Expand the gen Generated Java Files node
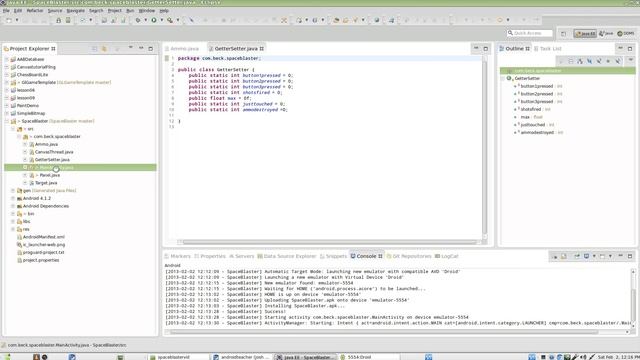The width and height of the screenshot is (640, 360). click(x=13, y=191)
